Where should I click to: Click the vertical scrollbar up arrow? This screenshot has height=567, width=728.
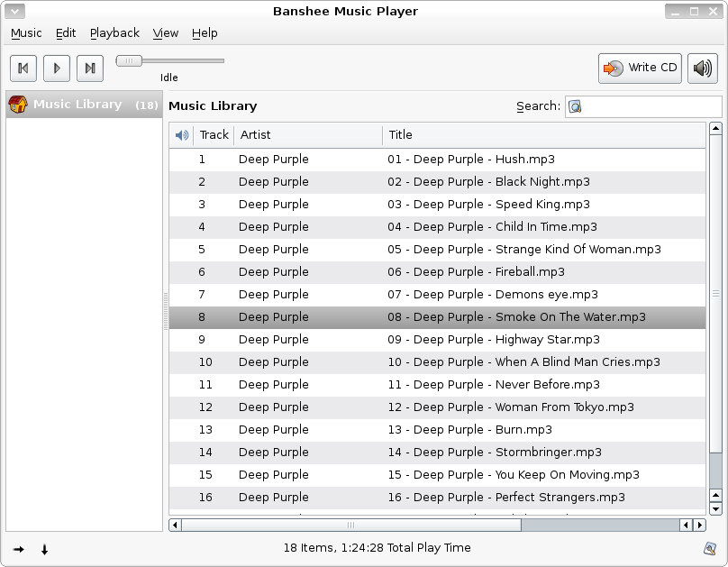715,128
